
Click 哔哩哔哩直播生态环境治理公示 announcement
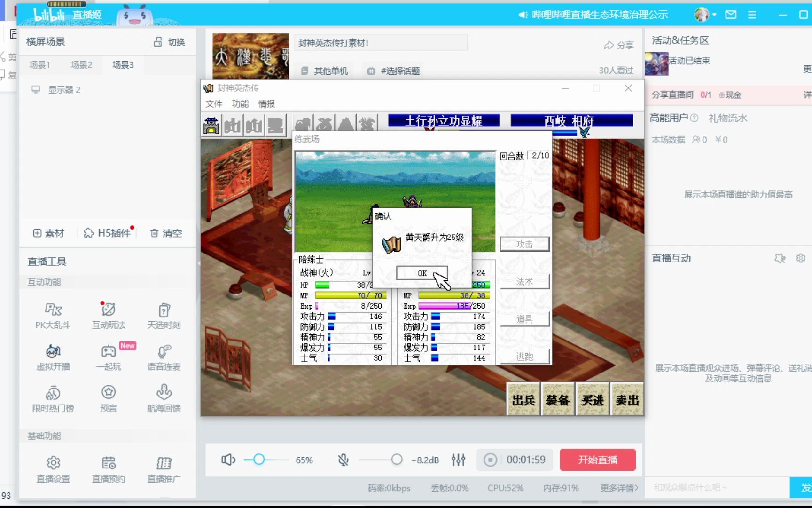[593, 15]
